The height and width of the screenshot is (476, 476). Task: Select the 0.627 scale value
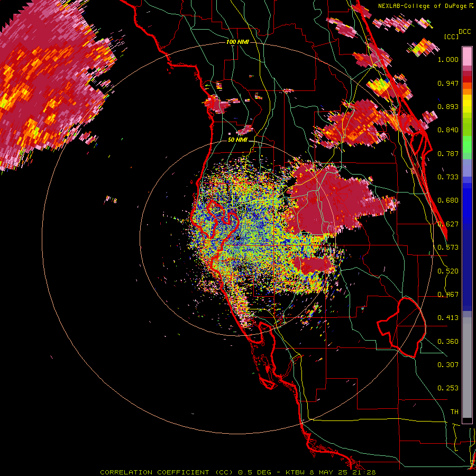tap(448, 224)
